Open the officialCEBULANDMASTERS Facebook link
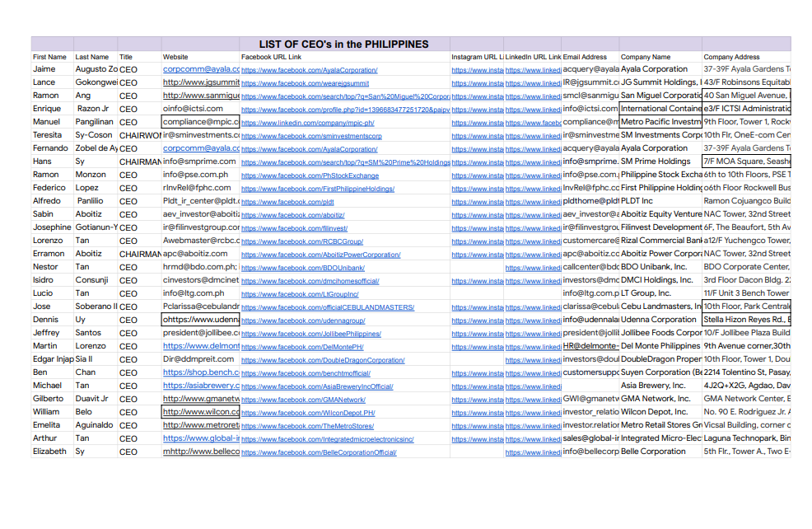Image resolution: width=812 pixels, height=529 pixels. (x=328, y=307)
